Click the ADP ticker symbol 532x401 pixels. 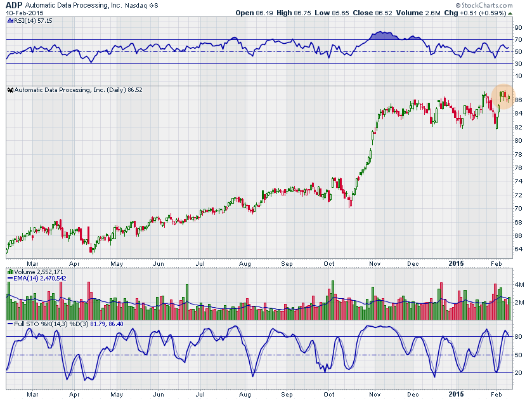coord(14,5)
